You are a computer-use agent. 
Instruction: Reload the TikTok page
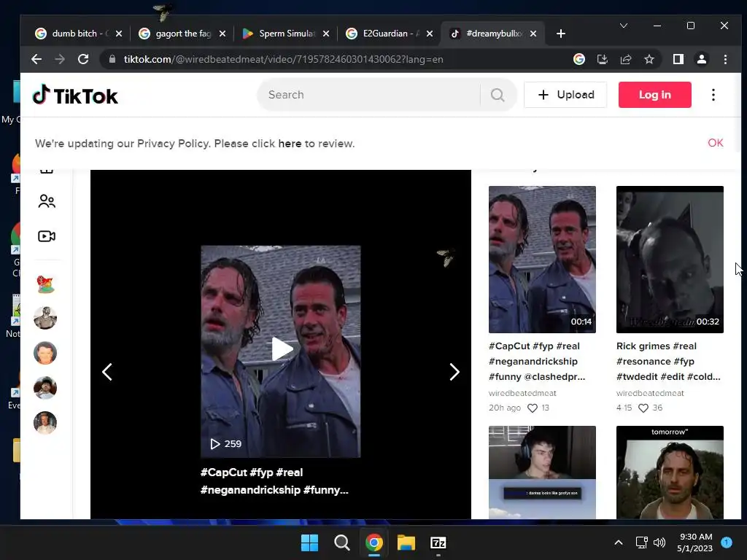[83, 59]
